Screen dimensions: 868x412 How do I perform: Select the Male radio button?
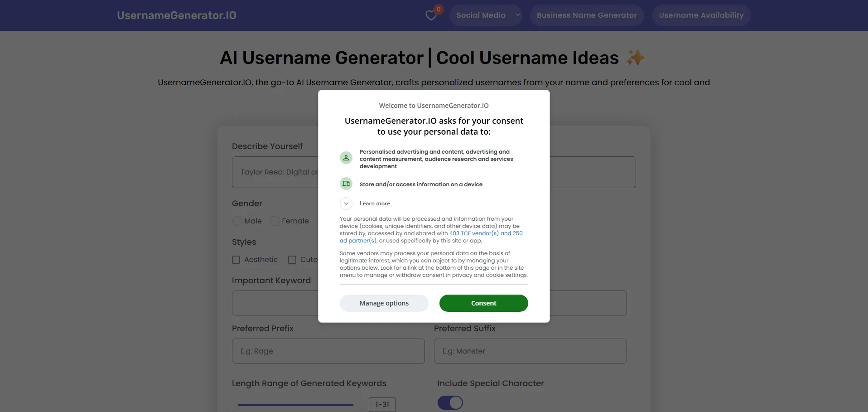pyautogui.click(x=237, y=221)
